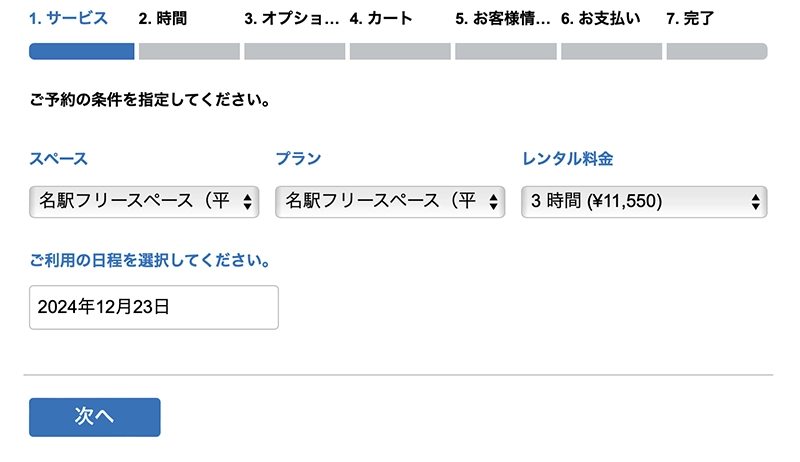Click the grey progress segment under 時間
This screenshot has width=800, height=462.
click(189, 51)
